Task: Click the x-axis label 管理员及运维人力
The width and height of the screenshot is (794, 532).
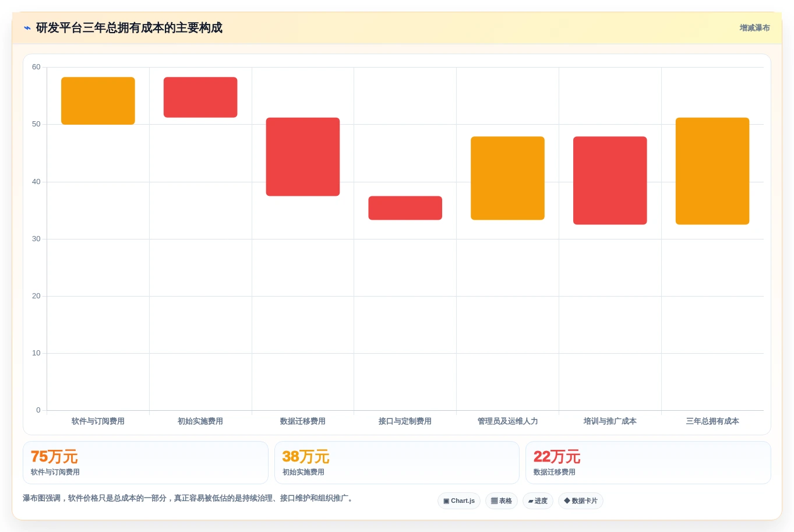Action: (x=507, y=421)
